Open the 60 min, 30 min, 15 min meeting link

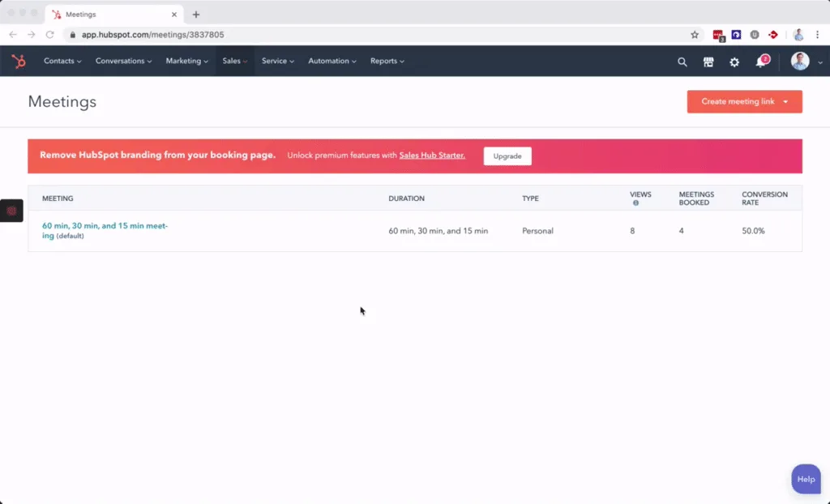(x=105, y=230)
